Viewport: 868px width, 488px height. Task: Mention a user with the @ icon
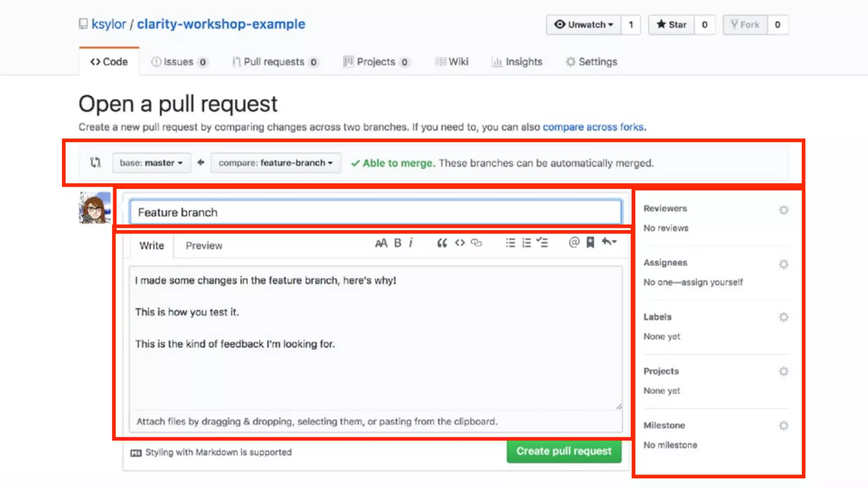click(574, 242)
